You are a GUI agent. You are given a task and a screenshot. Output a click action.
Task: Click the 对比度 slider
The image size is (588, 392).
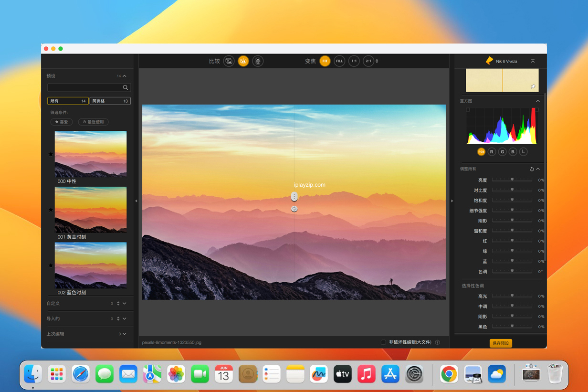click(x=512, y=190)
